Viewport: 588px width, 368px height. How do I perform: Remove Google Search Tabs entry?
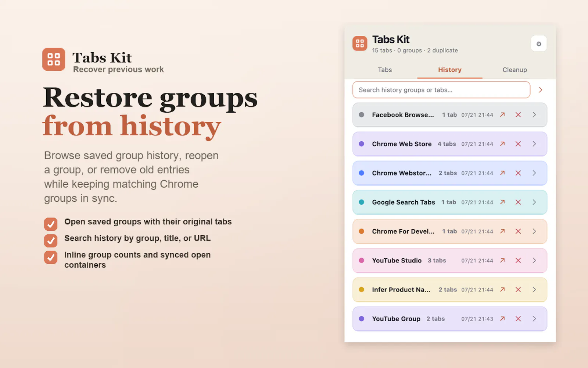tap(518, 202)
